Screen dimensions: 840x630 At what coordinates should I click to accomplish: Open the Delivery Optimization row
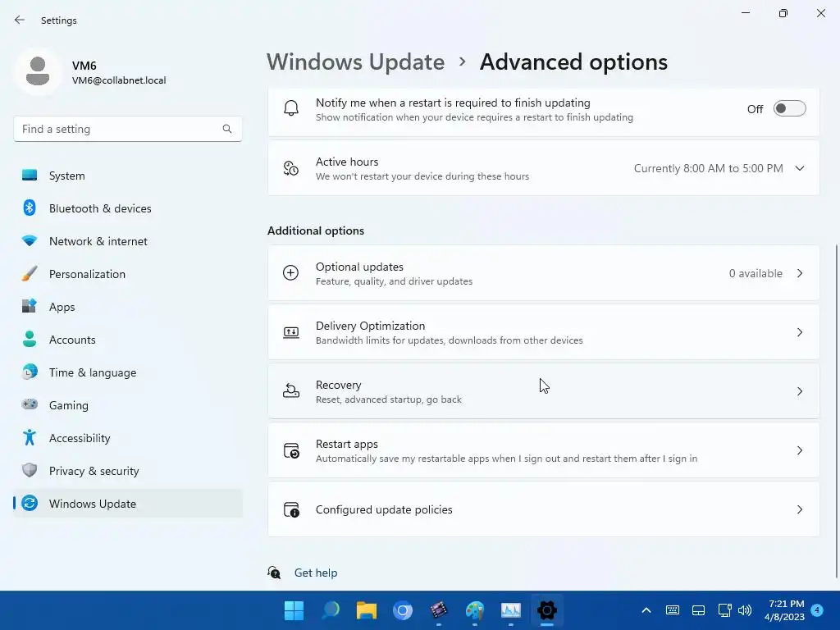(543, 332)
